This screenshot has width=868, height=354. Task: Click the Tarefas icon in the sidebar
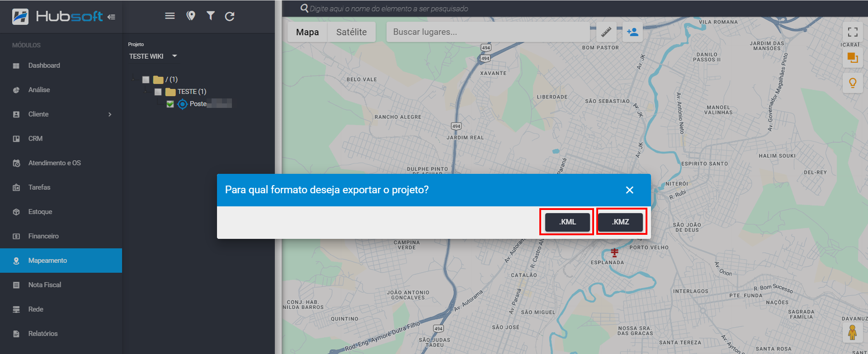click(x=16, y=188)
